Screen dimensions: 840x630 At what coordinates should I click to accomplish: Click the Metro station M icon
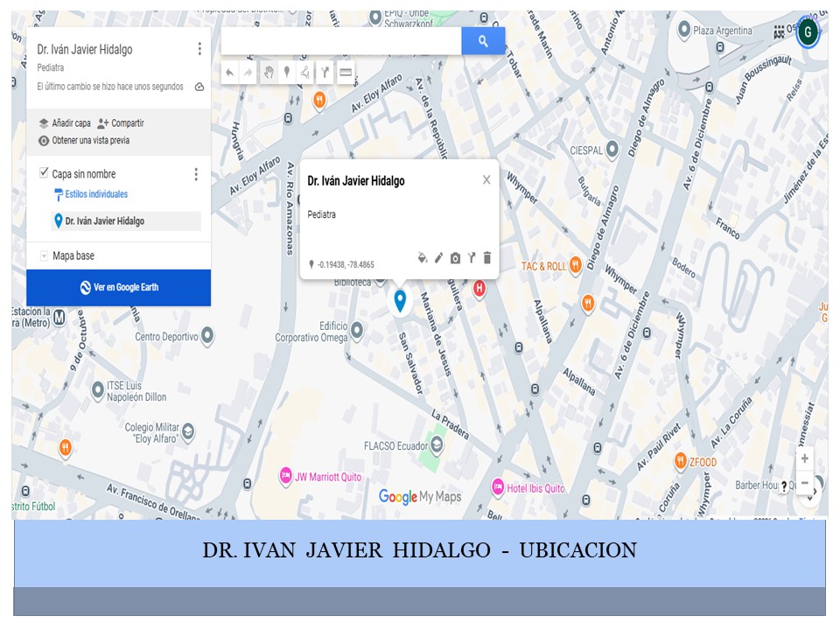tap(59, 318)
